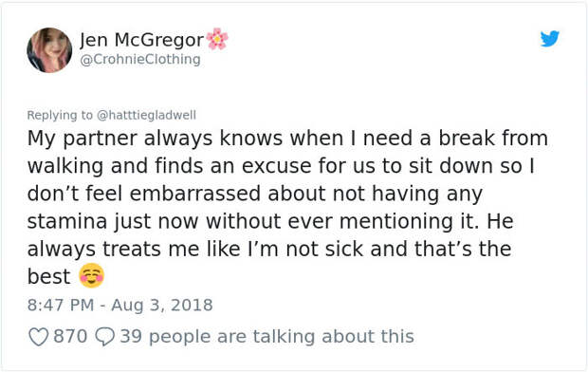
Task: Click the Twitter bird logo
Action: (550, 39)
